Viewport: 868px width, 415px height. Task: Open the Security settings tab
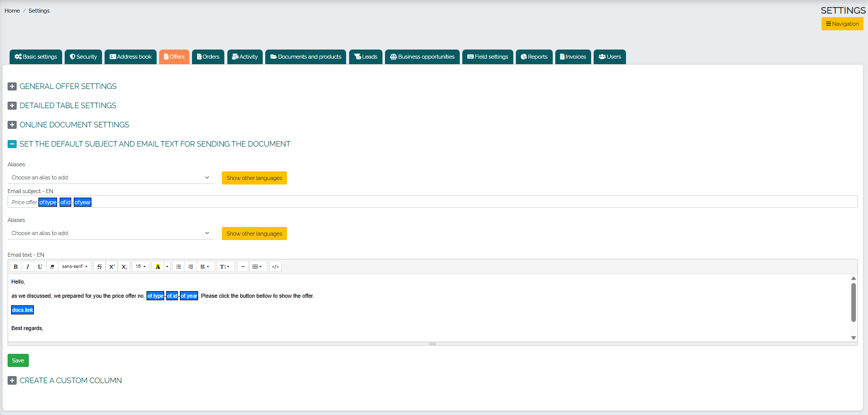pos(83,57)
